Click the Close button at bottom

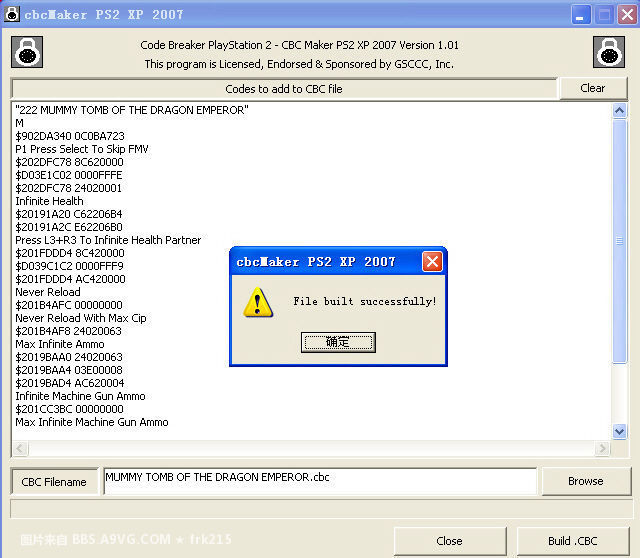coord(449,541)
